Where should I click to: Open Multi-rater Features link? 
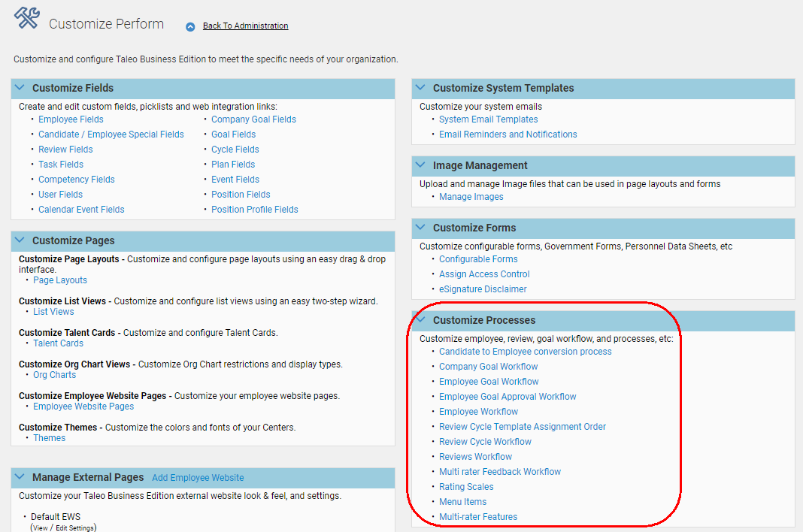click(477, 517)
